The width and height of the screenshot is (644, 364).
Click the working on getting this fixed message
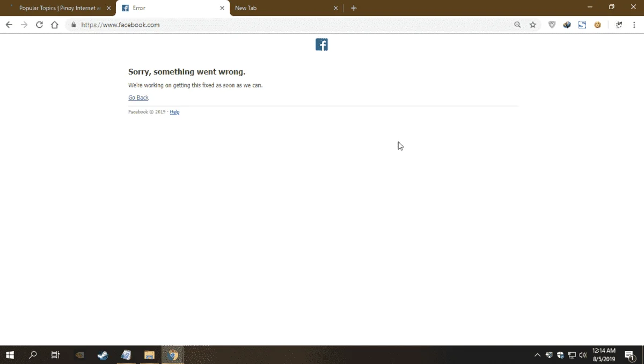195,85
